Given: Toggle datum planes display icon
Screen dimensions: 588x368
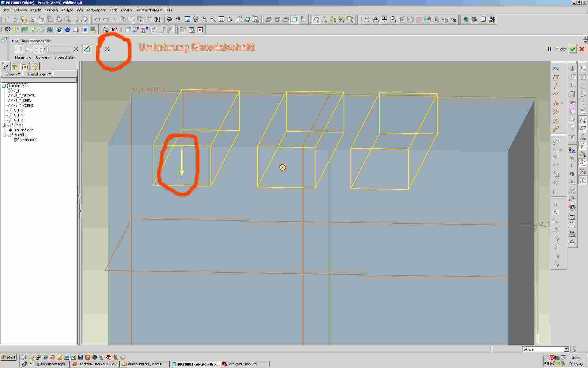Looking at the screenshot, I should click(316, 20).
